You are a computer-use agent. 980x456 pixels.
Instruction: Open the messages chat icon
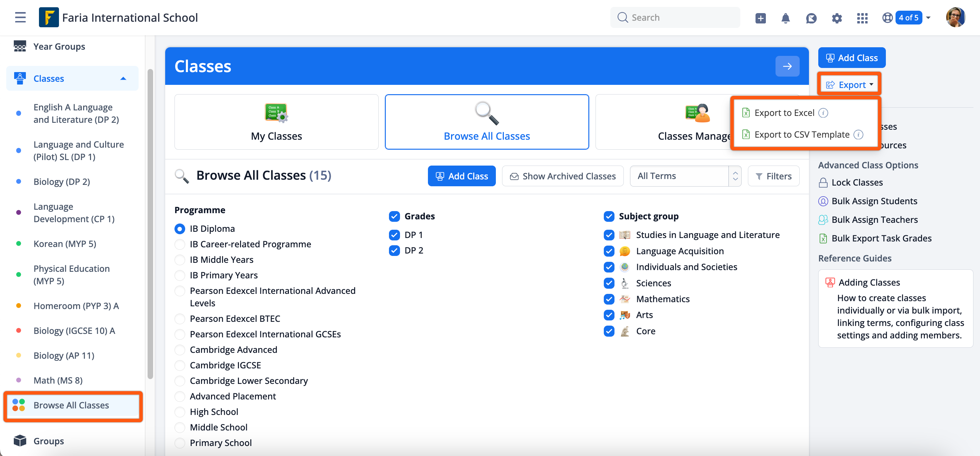point(811,18)
